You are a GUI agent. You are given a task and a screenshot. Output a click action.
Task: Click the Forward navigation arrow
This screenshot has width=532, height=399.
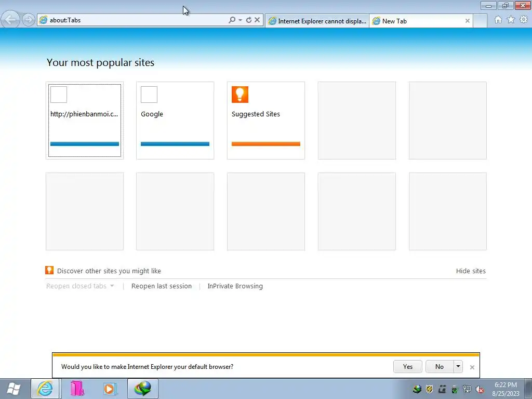29,20
